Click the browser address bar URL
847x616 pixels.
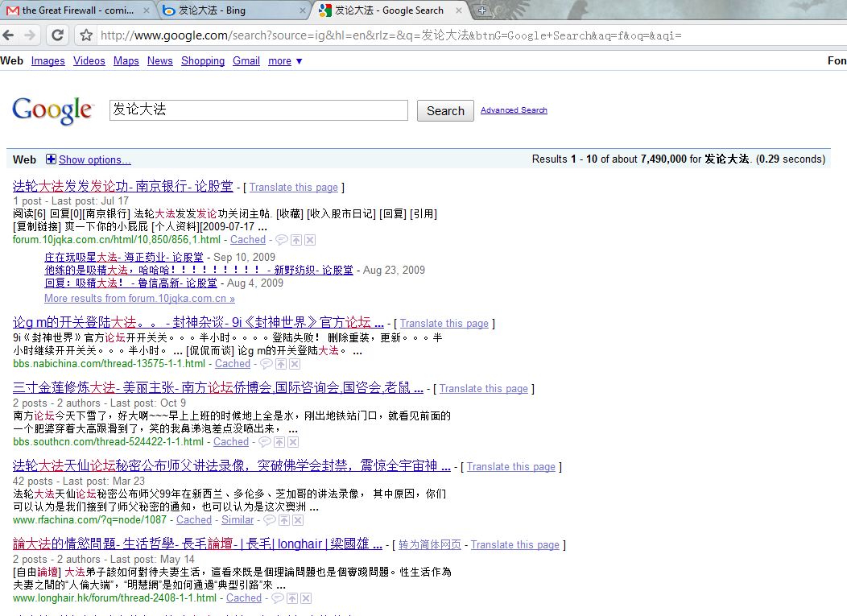click(x=390, y=35)
